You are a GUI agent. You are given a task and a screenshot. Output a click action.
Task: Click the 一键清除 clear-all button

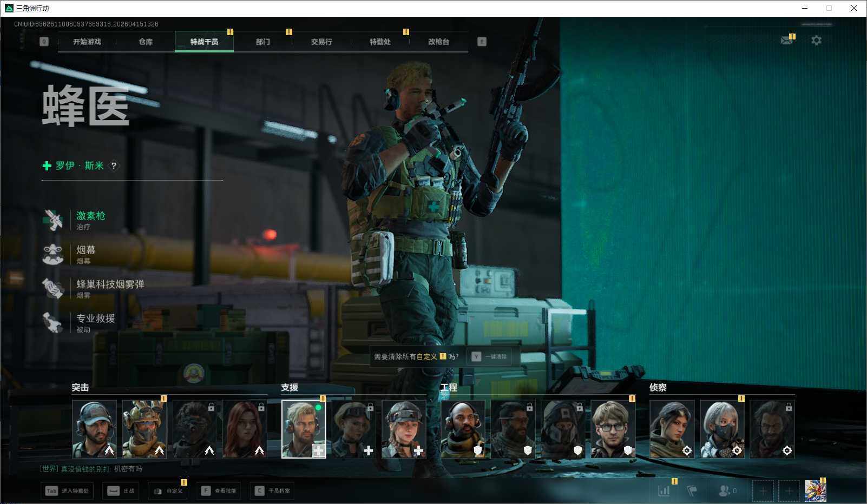489,357
